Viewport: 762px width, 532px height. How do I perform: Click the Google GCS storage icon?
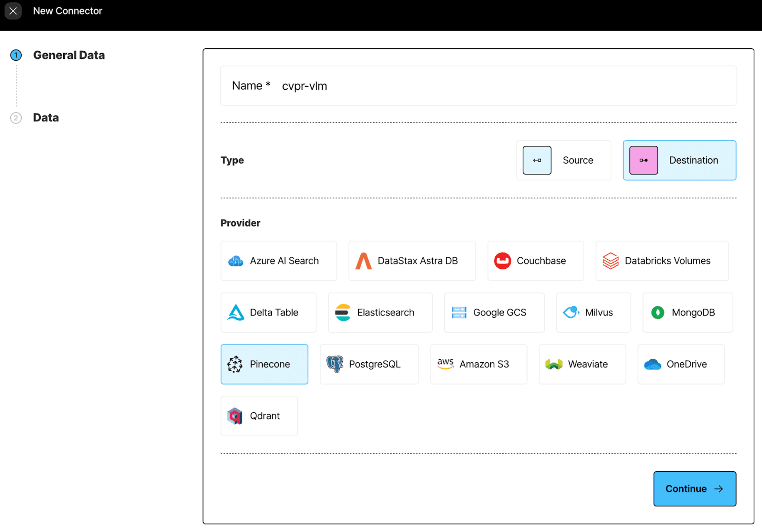pyautogui.click(x=459, y=313)
